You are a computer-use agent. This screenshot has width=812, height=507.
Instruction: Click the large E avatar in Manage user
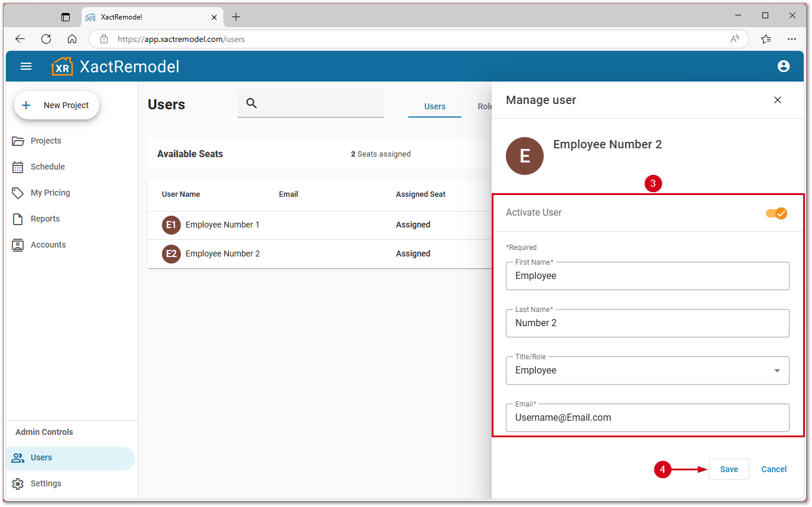(x=525, y=156)
